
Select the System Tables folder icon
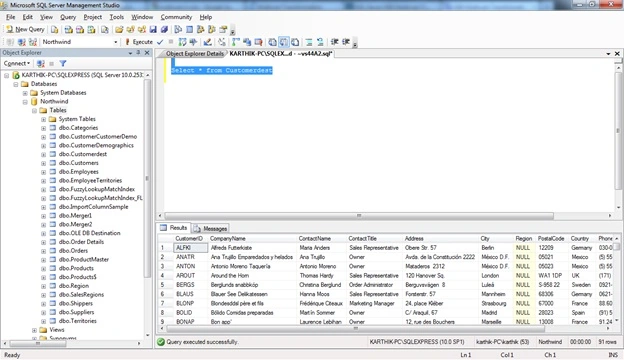click(53, 119)
